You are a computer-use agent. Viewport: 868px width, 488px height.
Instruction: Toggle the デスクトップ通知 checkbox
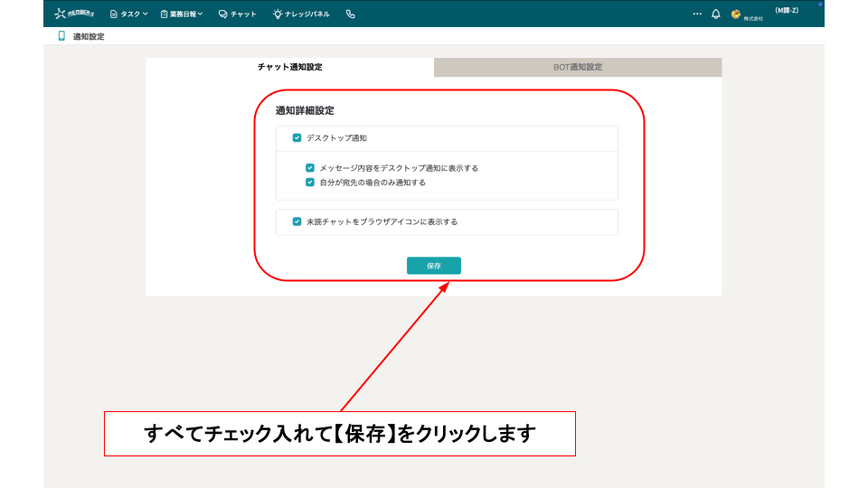pos(297,138)
